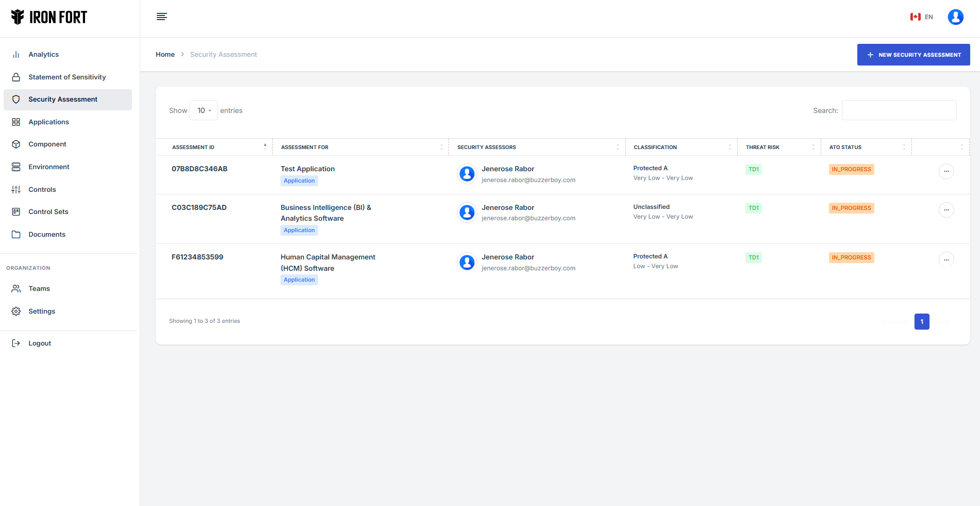
Task: Go to Teams under Organization
Action: [x=39, y=289]
